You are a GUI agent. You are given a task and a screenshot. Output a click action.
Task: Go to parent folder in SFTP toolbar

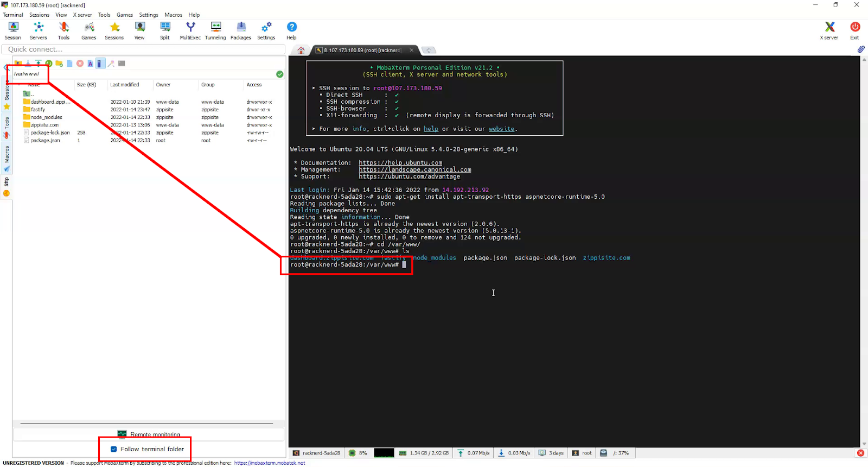pyautogui.click(x=18, y=64)
